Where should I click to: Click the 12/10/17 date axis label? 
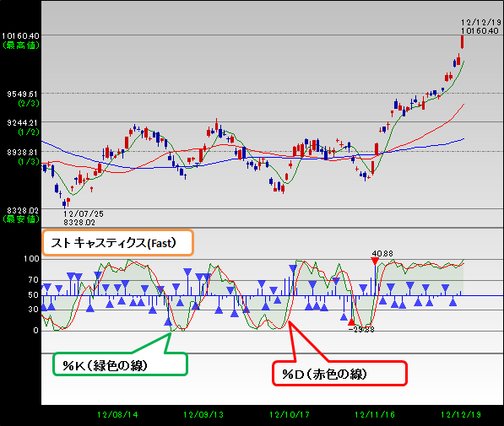click(290, 415)
